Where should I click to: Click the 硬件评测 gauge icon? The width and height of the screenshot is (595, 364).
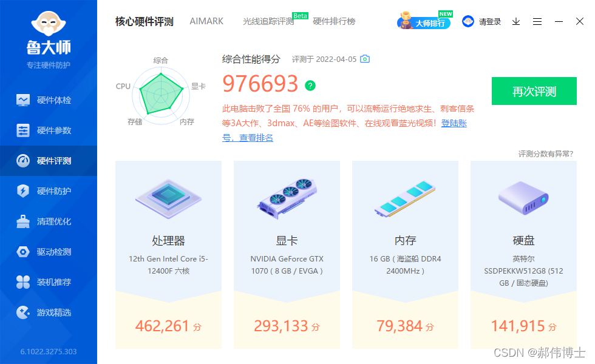tap(23, 161)
